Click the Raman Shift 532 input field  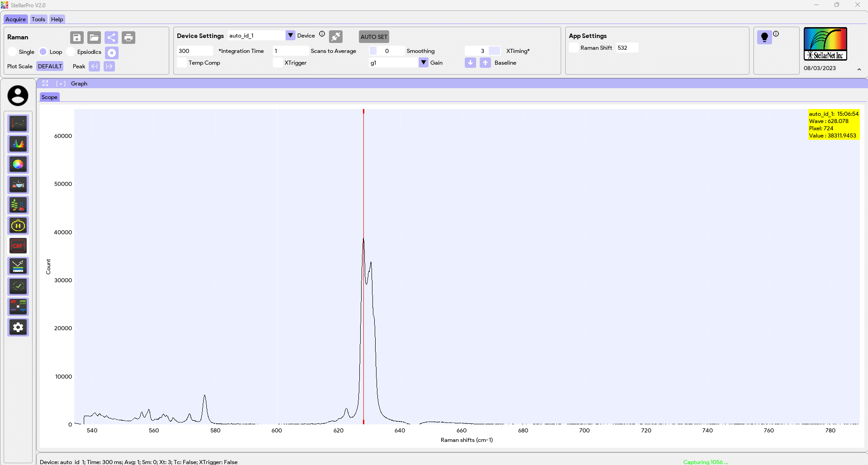(x=627, y=48)
